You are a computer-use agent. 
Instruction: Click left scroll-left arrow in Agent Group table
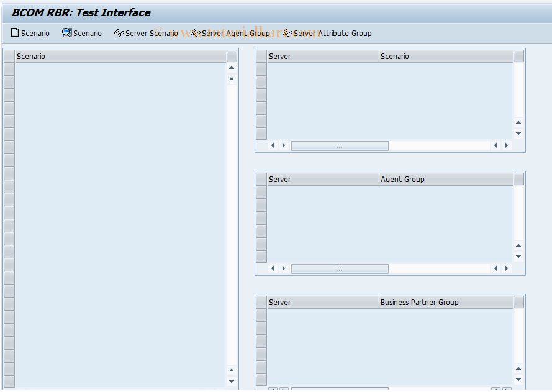click(273, 268)
